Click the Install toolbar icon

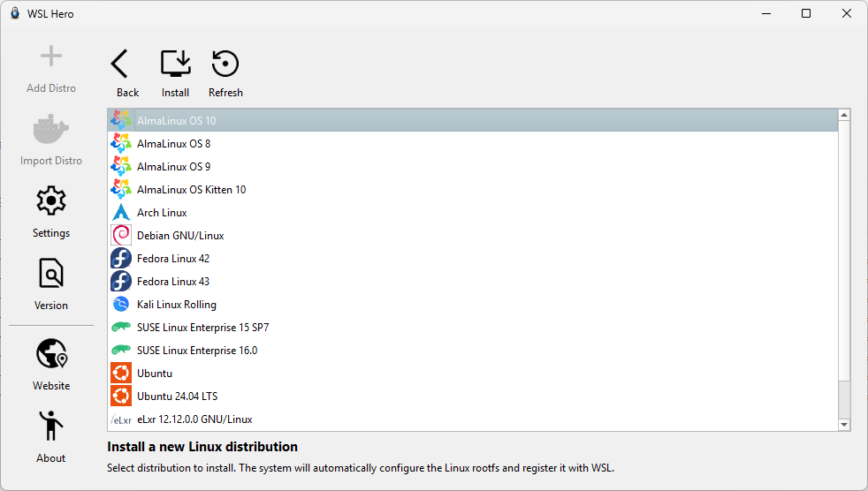175,64
